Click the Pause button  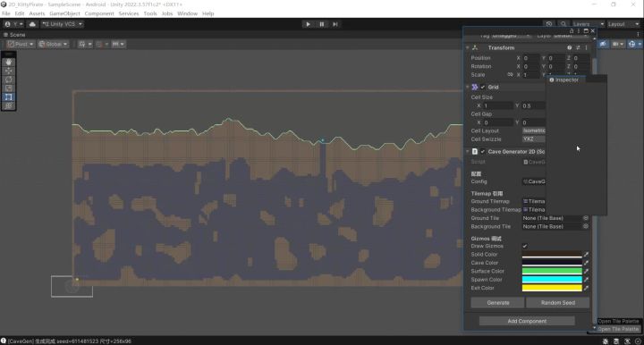pos(322,24)
